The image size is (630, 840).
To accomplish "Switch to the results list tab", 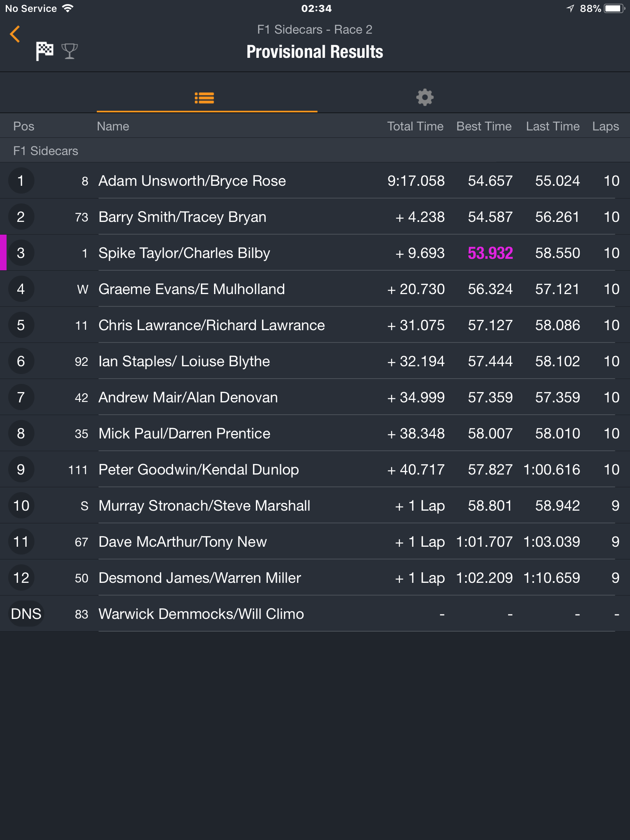I will click(x=204, y=98).
